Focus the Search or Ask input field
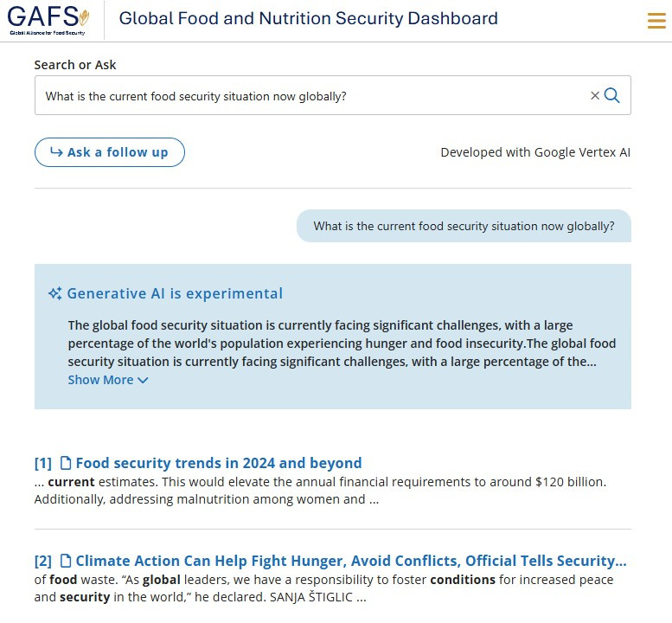 [311, 96]
